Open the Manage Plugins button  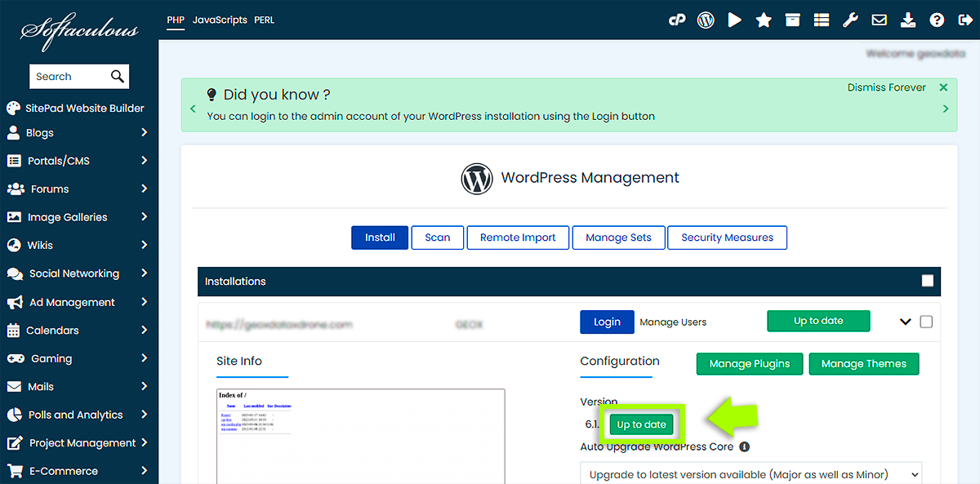tap(749, 364)
